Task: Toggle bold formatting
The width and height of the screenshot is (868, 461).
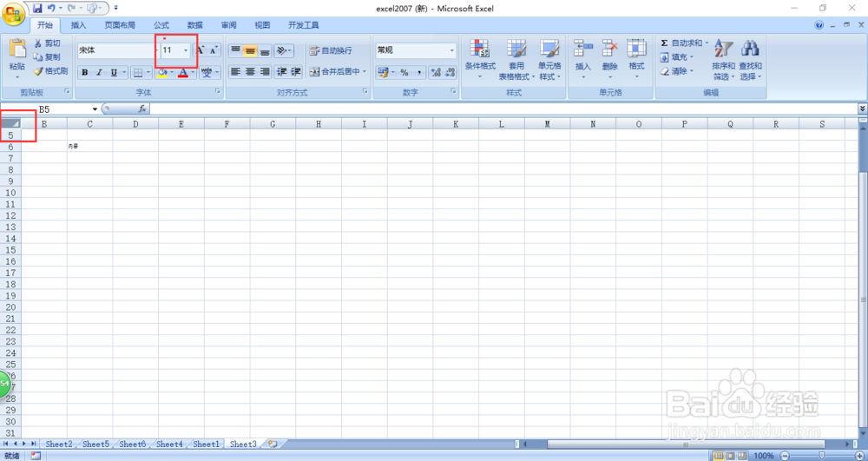Action: (x=85, y=73)
